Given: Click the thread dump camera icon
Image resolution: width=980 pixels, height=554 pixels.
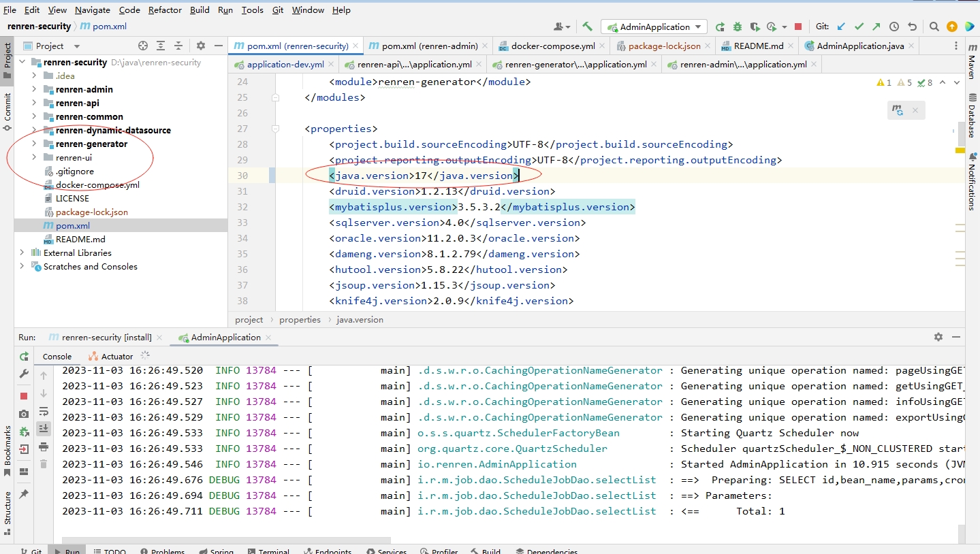Looking at the screenshot, I should [x=24, y=414].
